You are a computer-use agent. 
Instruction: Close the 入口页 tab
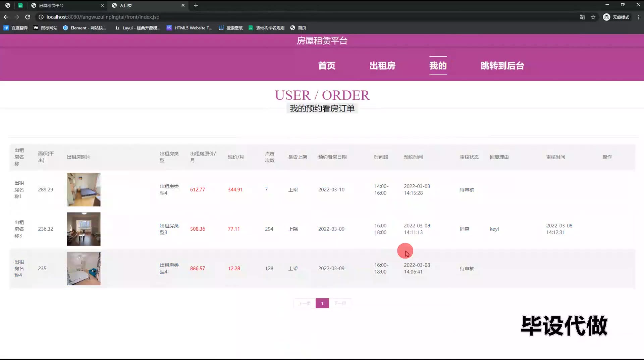point(183,5)
